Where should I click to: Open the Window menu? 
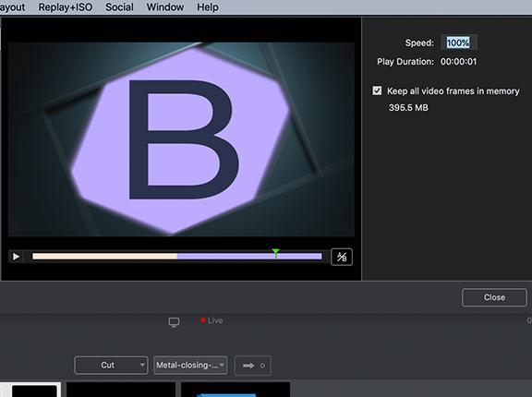point(165,7)
